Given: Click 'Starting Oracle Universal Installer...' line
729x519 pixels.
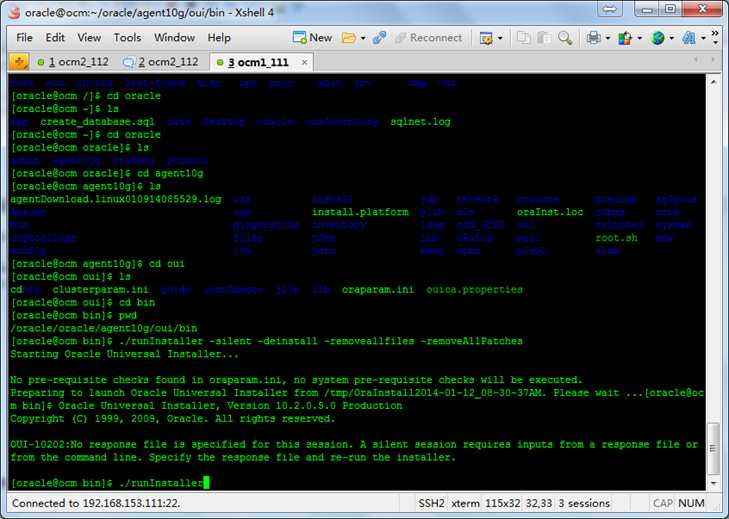Looking at the screenshot, I should [x=124, y=354].
